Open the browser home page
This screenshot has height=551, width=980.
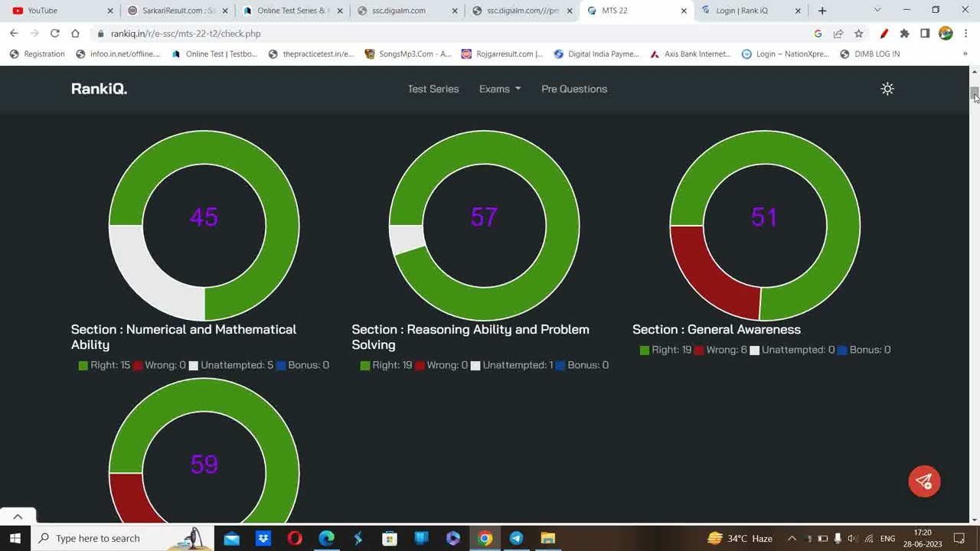[75, 34]
